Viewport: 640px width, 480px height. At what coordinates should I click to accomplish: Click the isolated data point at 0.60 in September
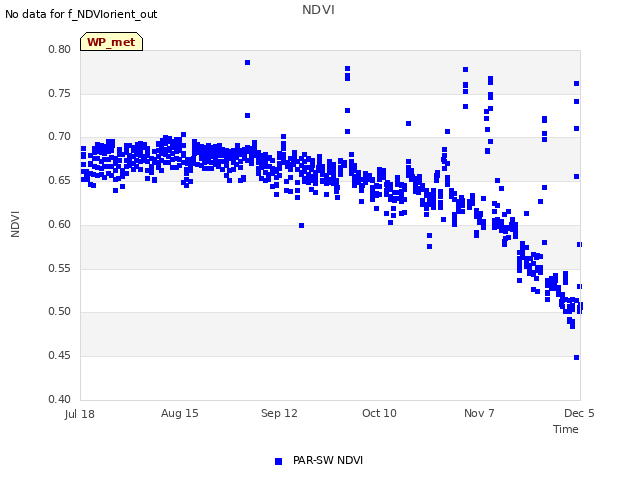coord(301,226)
